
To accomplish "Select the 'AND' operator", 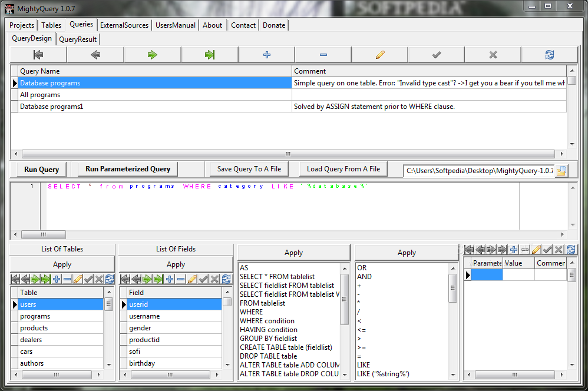I will (364, 277).
